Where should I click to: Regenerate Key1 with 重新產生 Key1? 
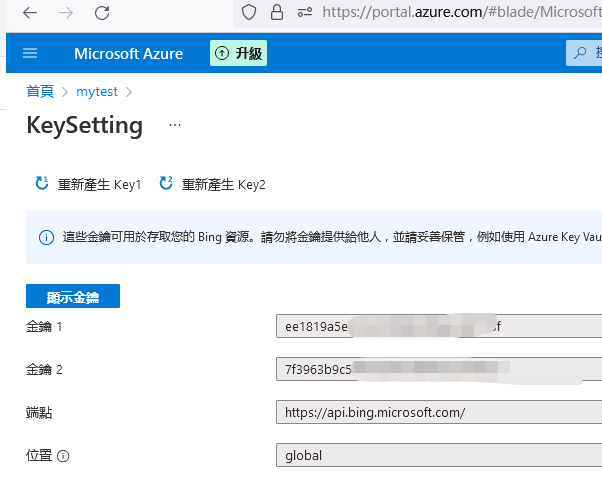click(88, 184)
